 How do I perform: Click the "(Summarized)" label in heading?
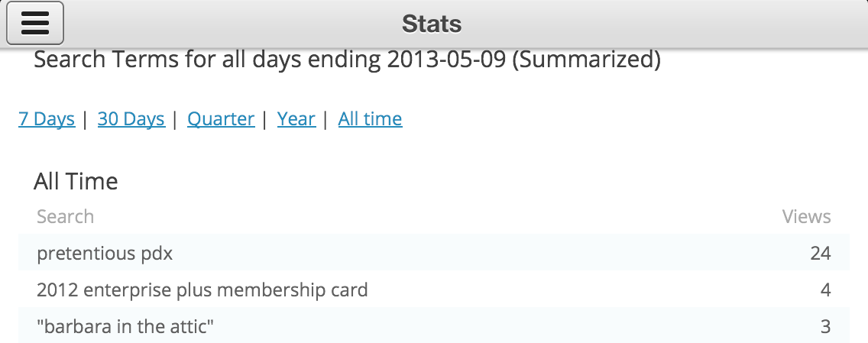point(586,60)
